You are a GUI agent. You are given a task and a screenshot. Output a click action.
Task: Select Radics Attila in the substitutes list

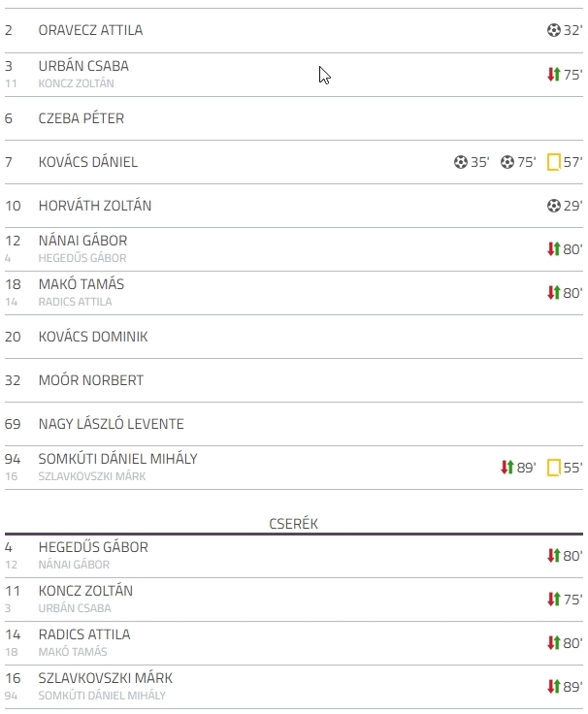(x=84, y=634)
